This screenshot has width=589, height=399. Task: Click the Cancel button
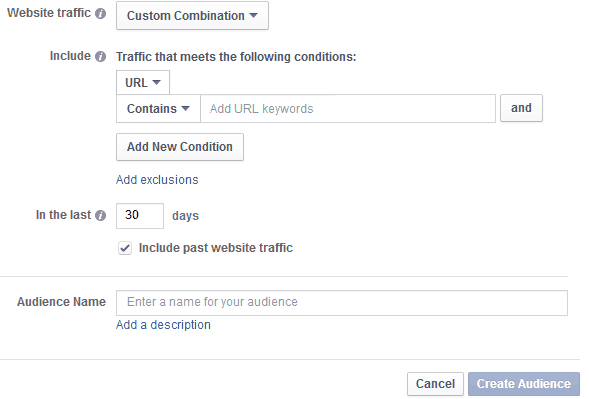click(435, 384)
